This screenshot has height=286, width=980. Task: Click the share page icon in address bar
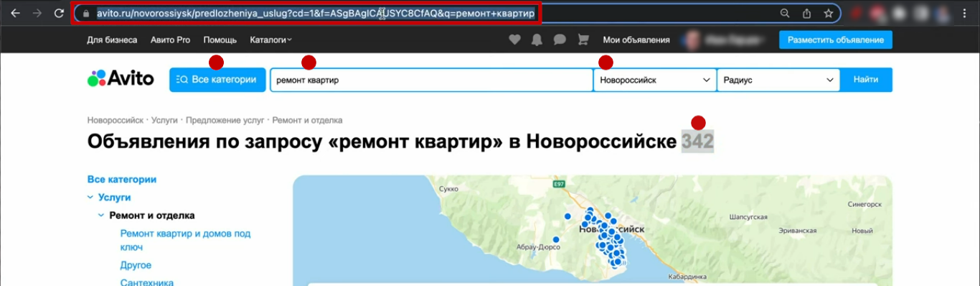806,13
